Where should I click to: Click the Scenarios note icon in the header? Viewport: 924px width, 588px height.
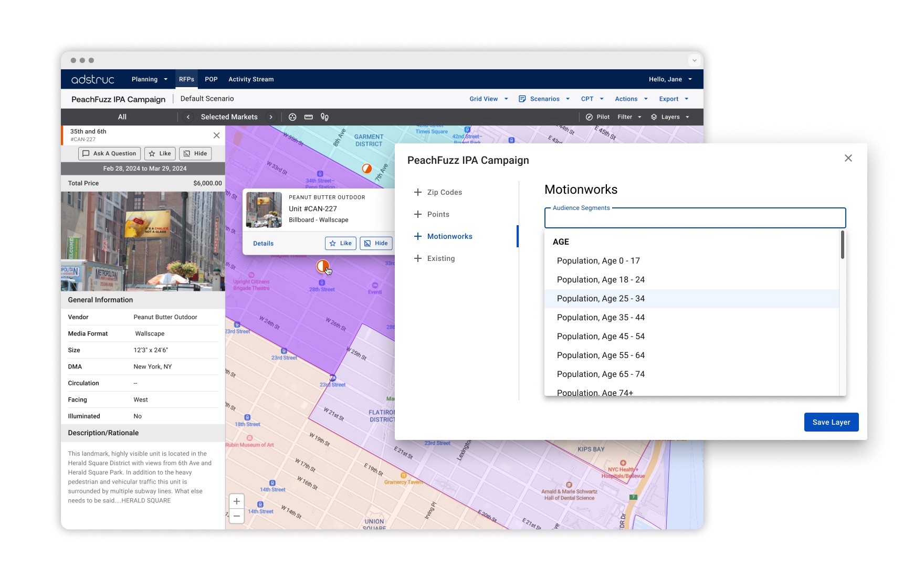[521, 99]
